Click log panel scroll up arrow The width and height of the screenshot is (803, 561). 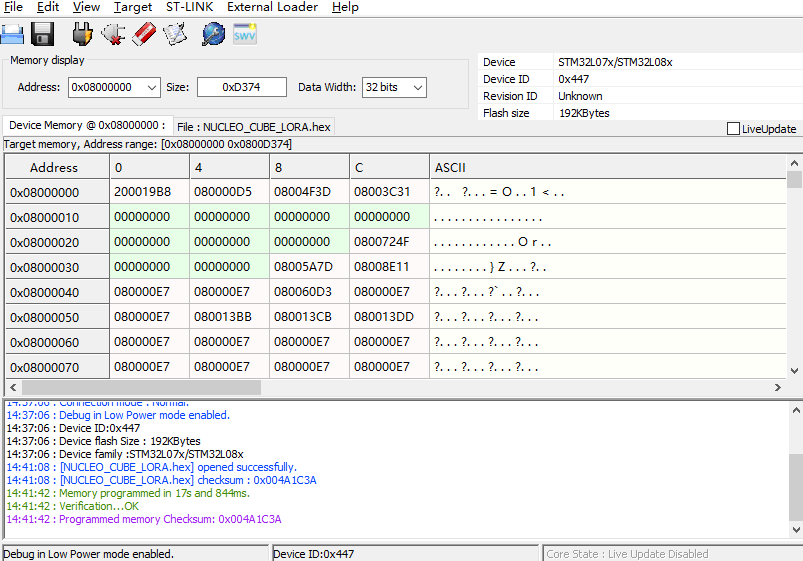796,410
